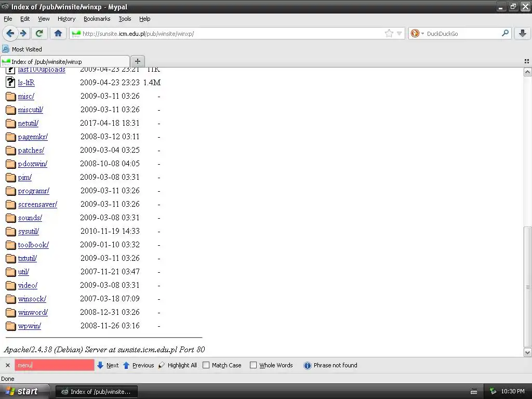
Task: Open the Tools menu
Action: (125, 19)
